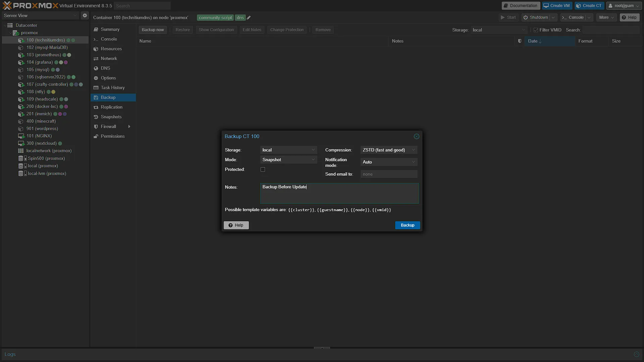Collapse the Datacenter tree node
The image size is (644, 362).
(x=5, y=25)
